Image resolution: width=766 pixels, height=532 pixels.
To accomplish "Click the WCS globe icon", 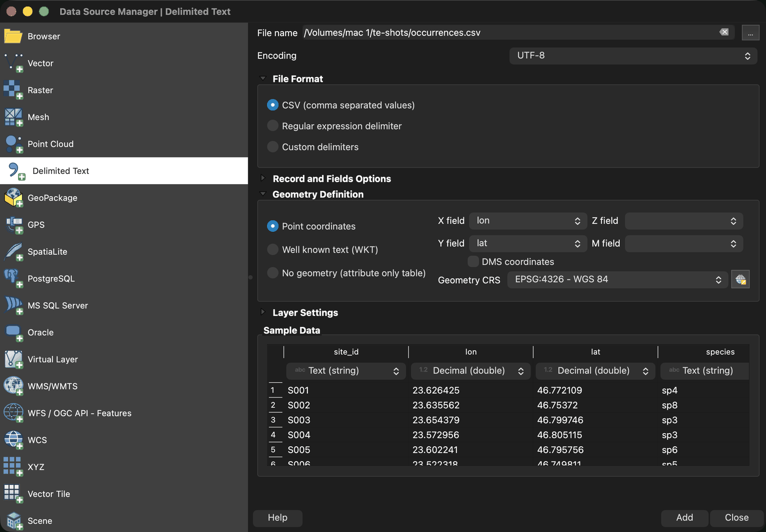I will tap(13, 440).
